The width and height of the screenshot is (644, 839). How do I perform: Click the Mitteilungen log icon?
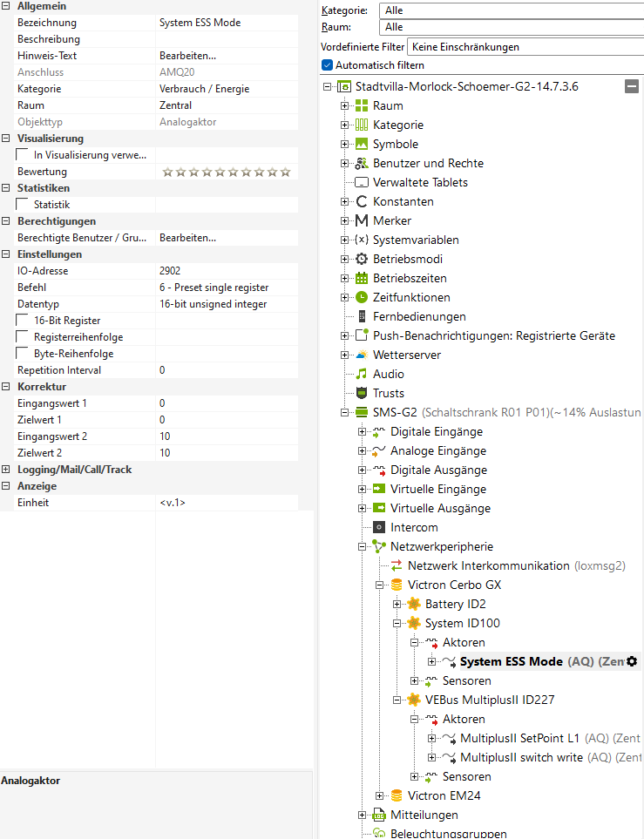pyautogui.click(x=379, y=815)
